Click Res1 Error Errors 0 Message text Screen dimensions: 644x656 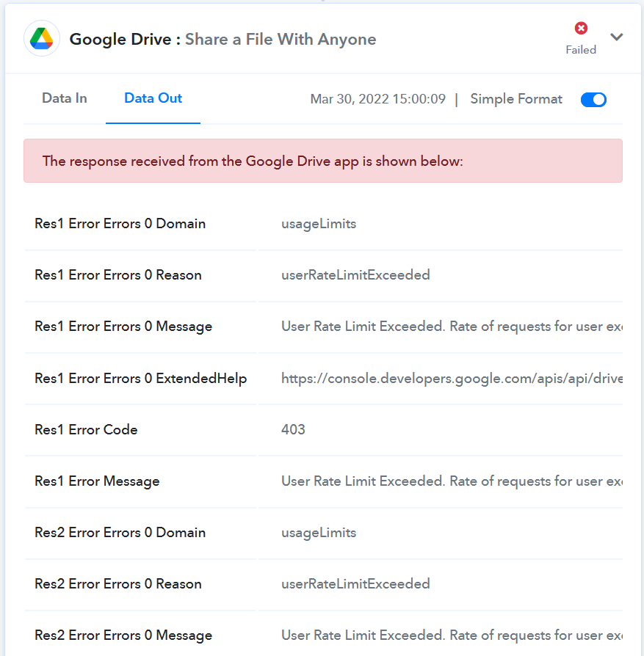coord(123,327)
